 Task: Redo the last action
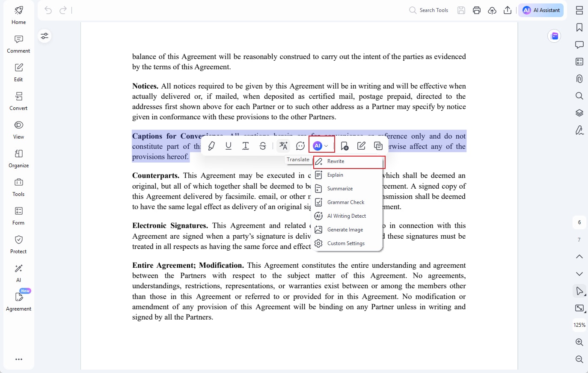coord(63,10)
